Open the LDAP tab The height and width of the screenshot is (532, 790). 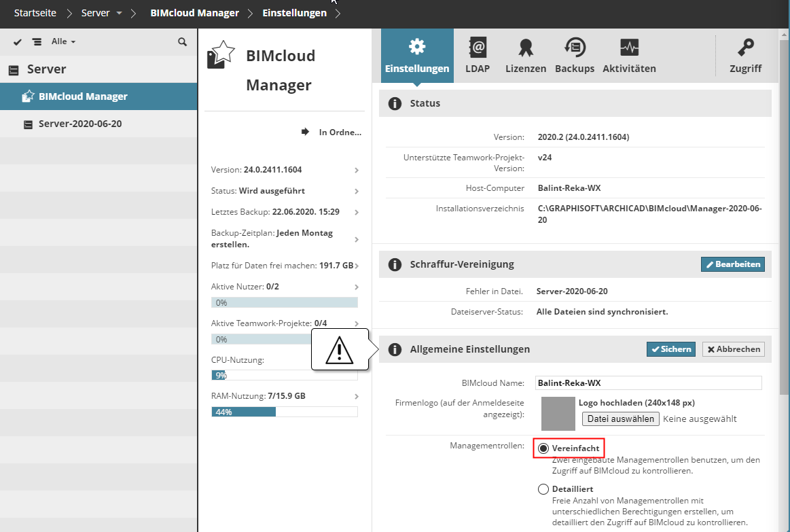[x=477, y=56]
